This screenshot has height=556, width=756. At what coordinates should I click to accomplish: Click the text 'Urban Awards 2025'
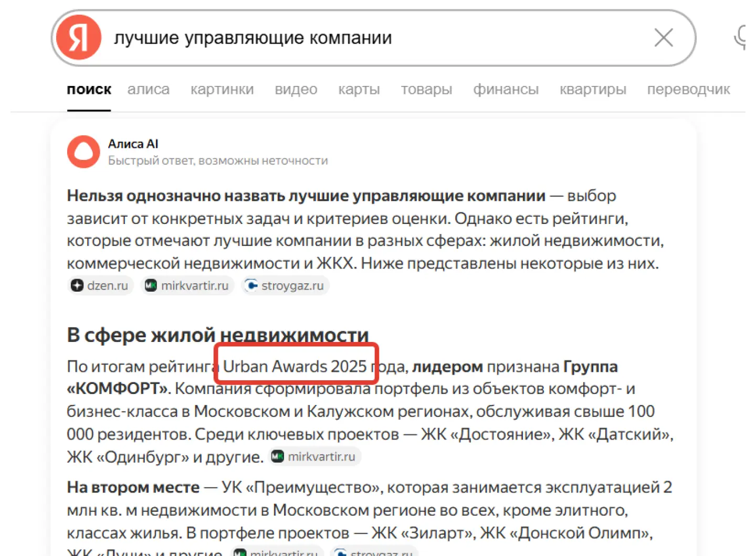295,366
